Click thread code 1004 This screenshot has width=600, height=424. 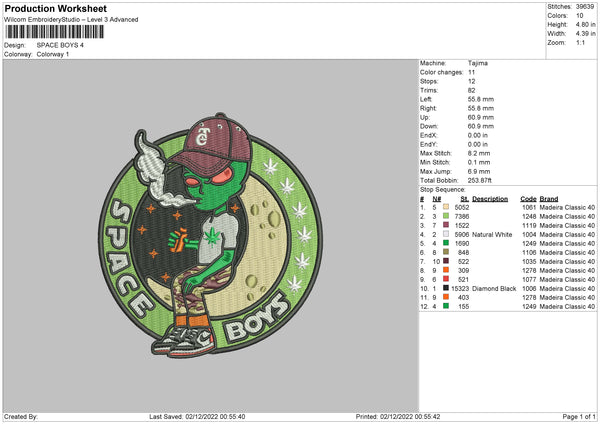pos(529,234)
